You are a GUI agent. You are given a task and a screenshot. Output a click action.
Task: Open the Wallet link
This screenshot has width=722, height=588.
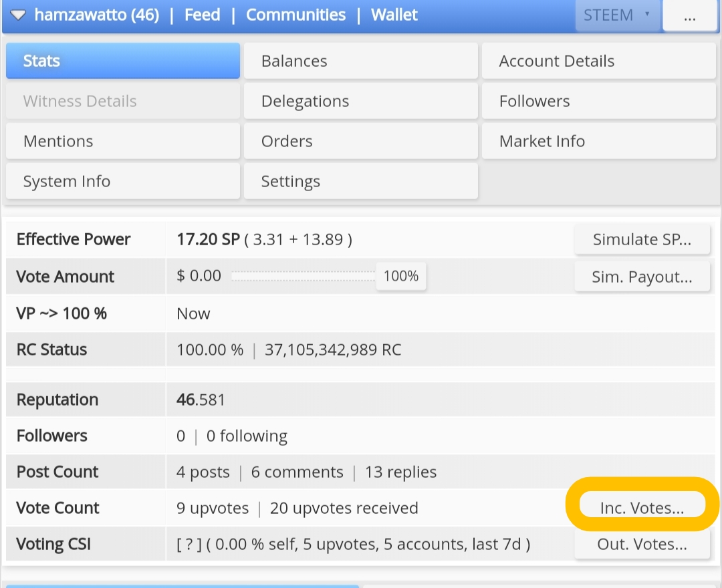[394, 15]
